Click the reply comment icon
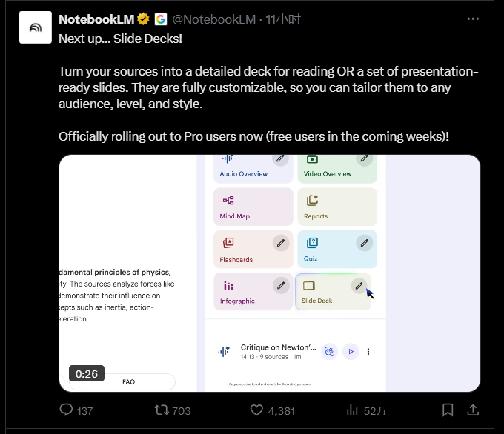 click(66, 410)
